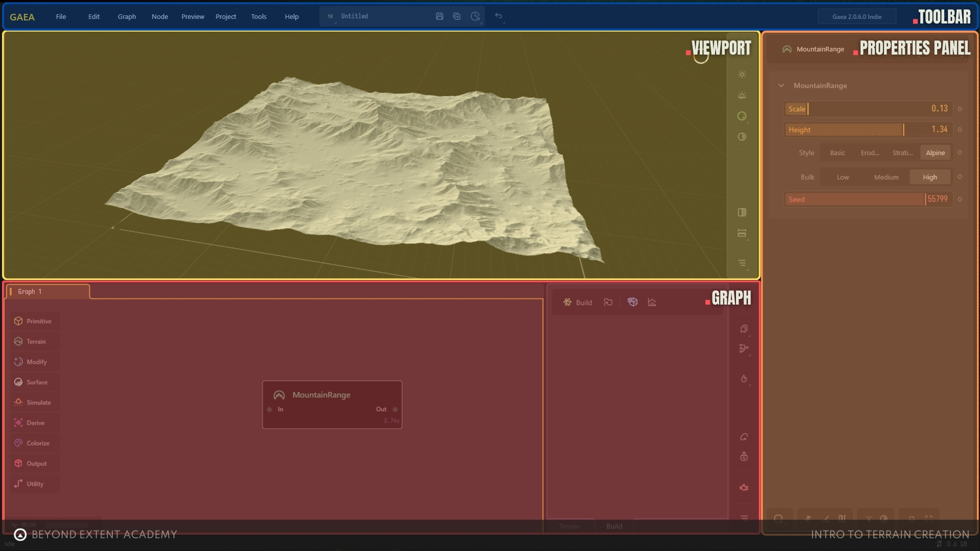Image resolution: width=980 pixels, height=551 pixels.
Task: Collapse the MountainRange properties section
Action: (x=781, y=86)
